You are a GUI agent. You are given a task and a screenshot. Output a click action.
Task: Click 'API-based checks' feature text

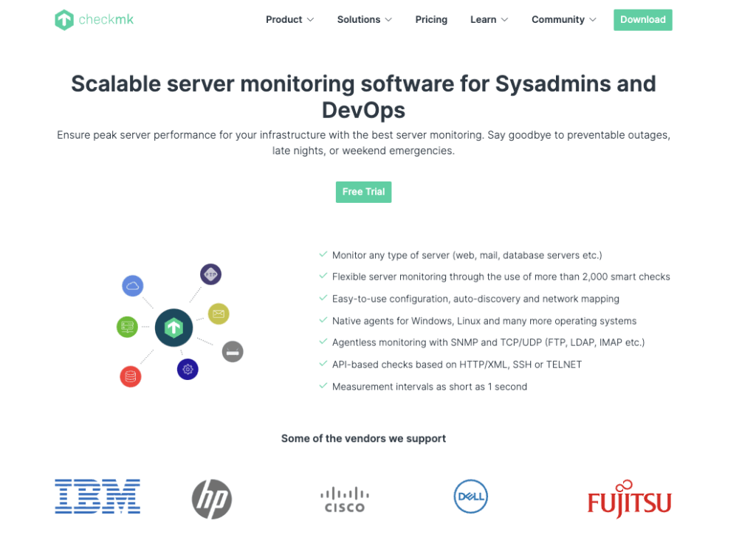(456, 364)
